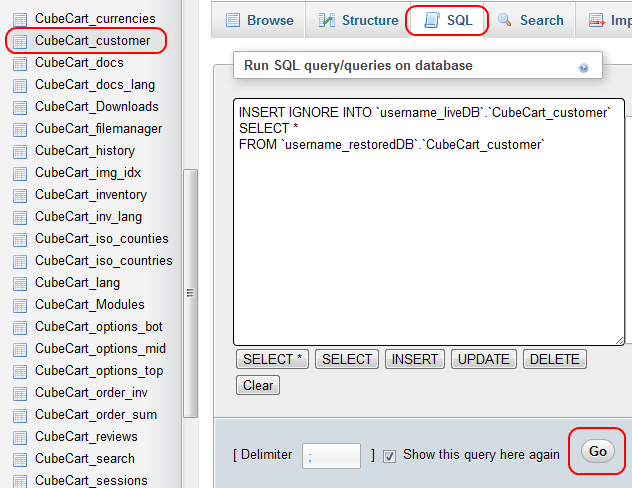
Task: Open the Structure tab
Action: click(358, 20)
